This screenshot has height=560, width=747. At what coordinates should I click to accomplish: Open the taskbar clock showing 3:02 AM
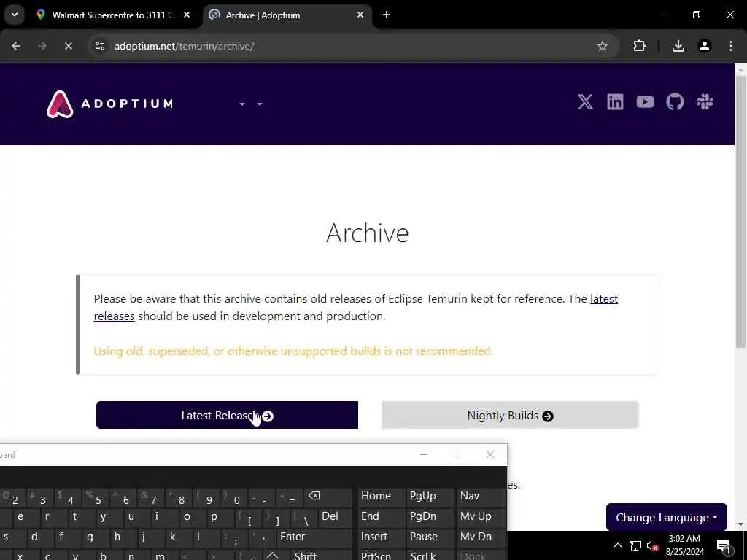point(684,545)
